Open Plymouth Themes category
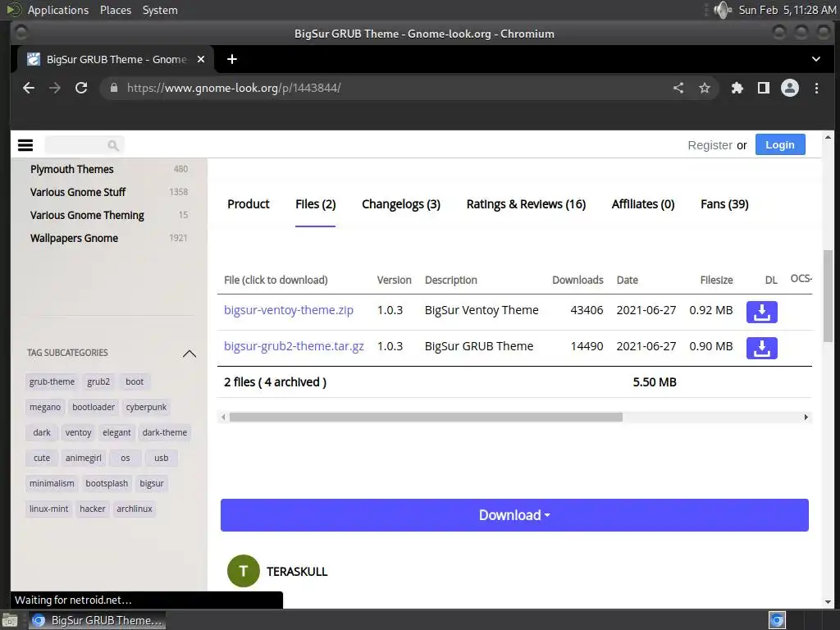 click(x=72, y=169)
